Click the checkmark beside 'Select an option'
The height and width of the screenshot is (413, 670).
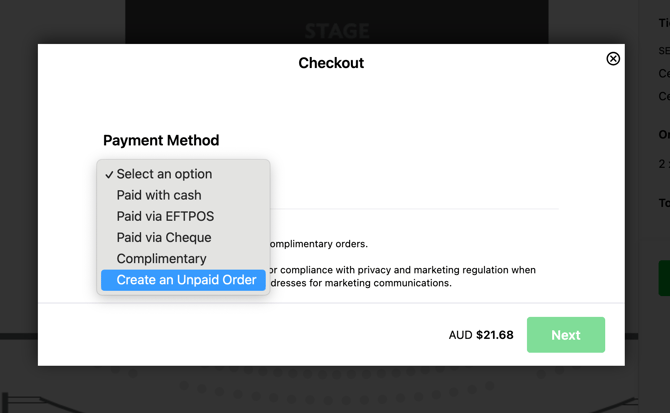pyautogui.click(x=109, y=175)
